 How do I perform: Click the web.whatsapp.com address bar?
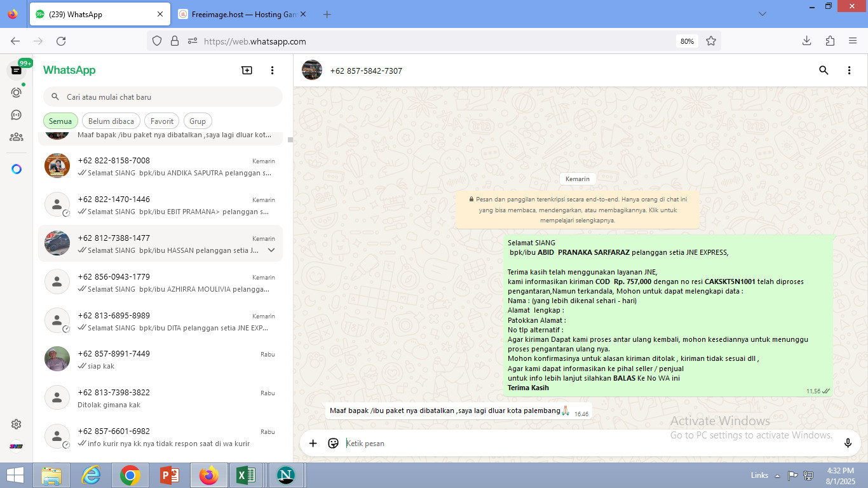coord(433,41)
